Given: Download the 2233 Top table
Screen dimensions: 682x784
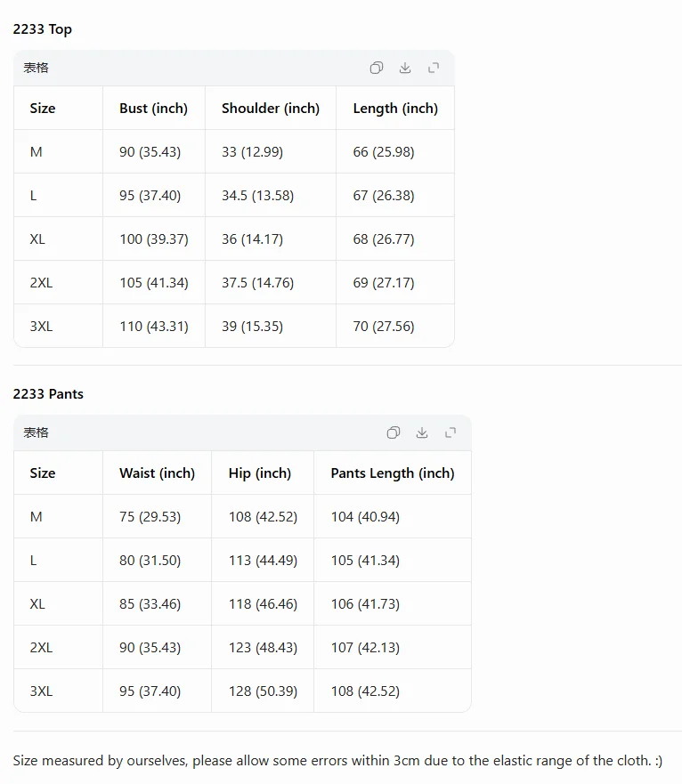Looking at the screenshot, I should coord(405,68).
